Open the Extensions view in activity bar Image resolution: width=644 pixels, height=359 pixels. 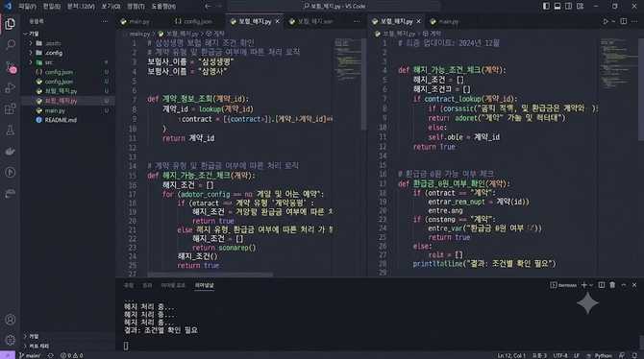[x=11, y=109]
